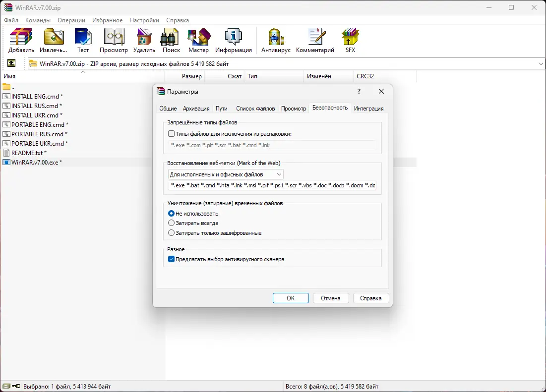Confirm settings with the OK button
The width and height of the screenshot is (546, 392).
pyautogui.click(x=291, y=298)
